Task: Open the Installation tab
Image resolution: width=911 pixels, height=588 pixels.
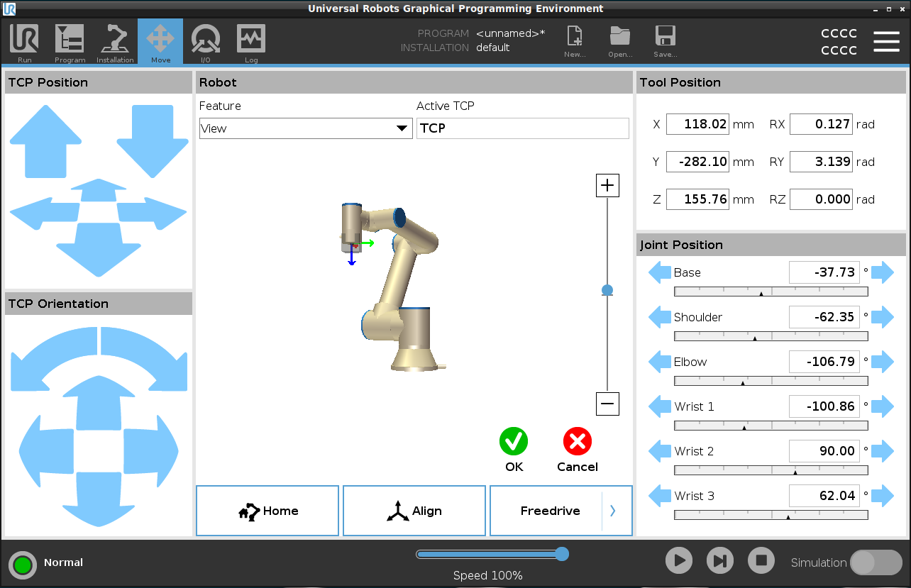Action: (x=115, y=43)
